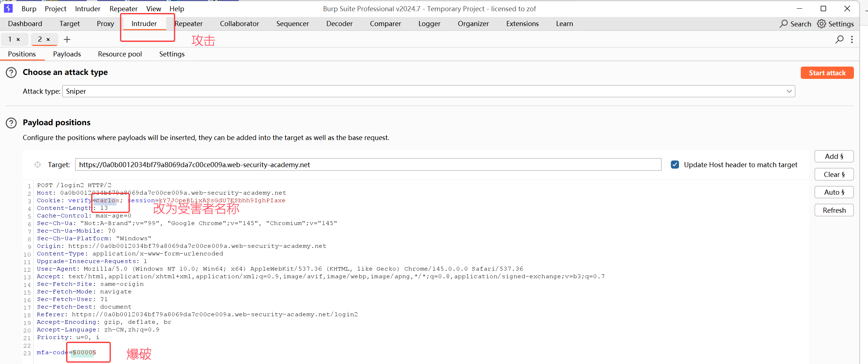The width and height of the screenshot is (868, 364).
Task: Click the Burp Suite logo icon
Action: tap(8, 8)
